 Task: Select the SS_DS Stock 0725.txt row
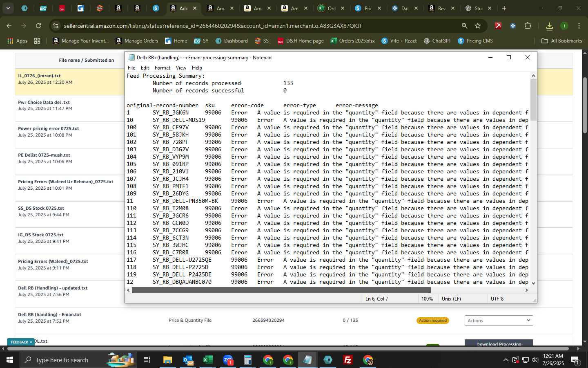click(69, 214)
